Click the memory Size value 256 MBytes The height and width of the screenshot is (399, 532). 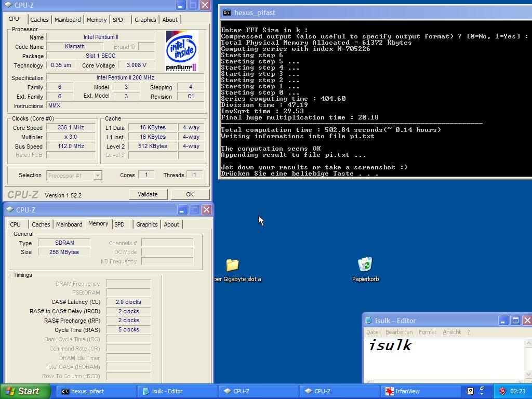click(64, 252)
